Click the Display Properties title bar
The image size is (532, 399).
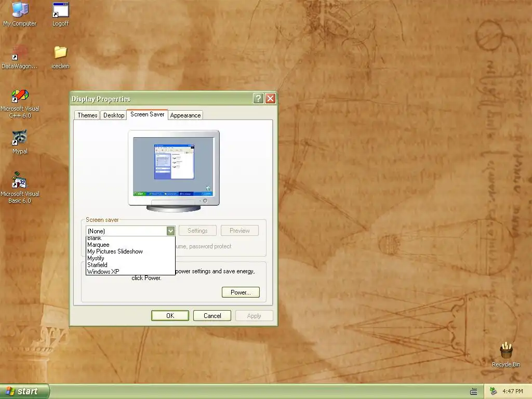[x=161, y=99]
